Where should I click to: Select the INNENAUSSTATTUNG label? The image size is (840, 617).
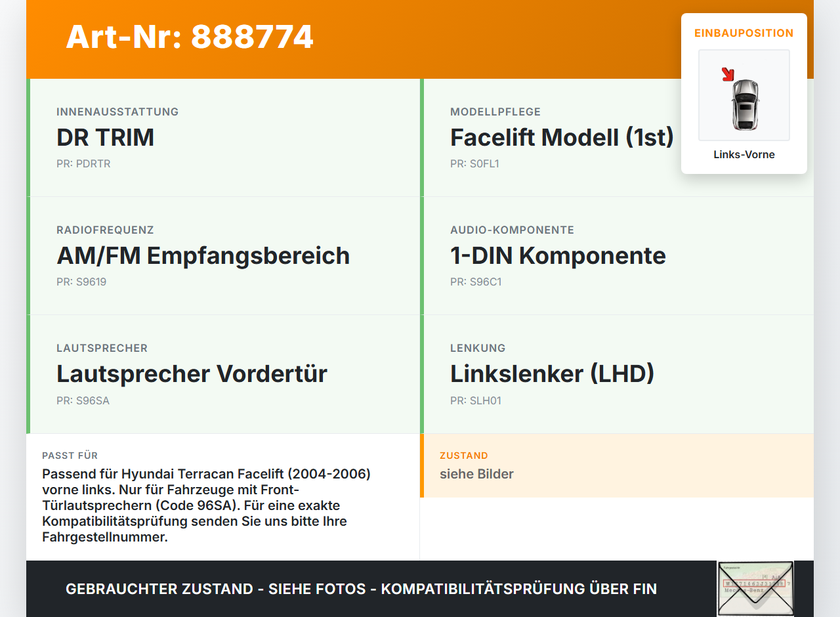tap(117, 112)
